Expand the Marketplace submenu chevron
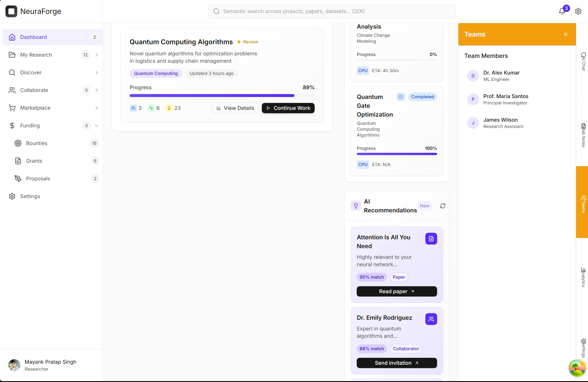This screenshot has height=382, width=588. coord(97,108)
